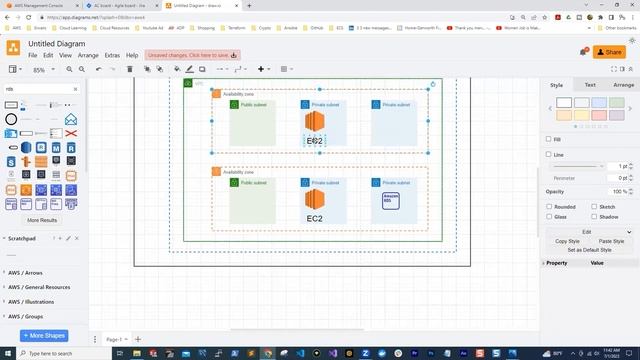Open the line style dropdown in Style panel

[x=578, y=166]
